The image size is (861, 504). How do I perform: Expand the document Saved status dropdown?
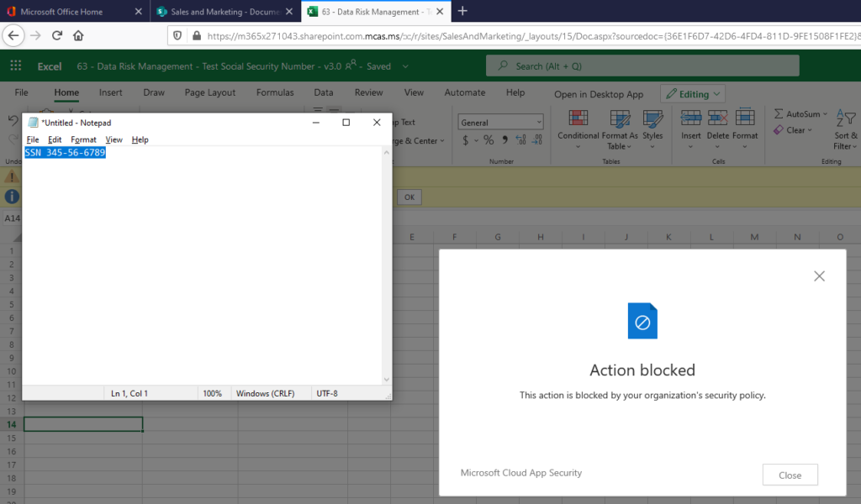pyautogui.click(x=404, y=66)
